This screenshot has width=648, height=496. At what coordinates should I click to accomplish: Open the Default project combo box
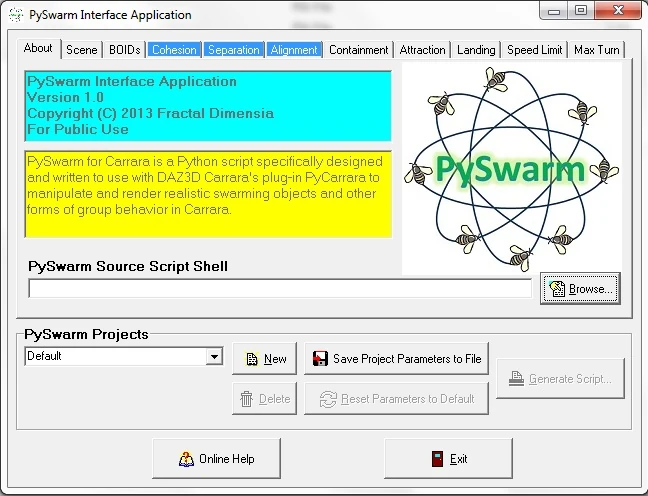(124, 356)
